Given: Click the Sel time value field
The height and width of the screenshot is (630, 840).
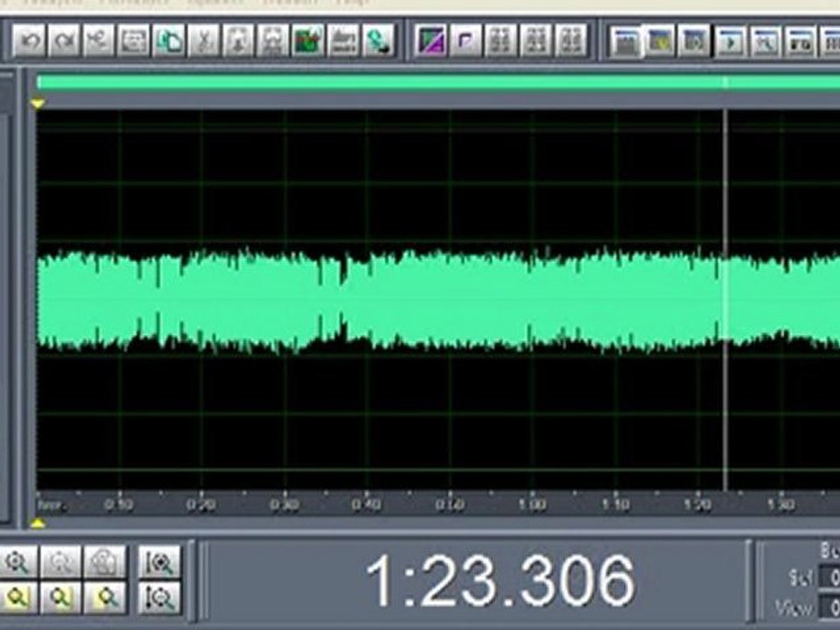Looking at the screenshot, I should (x=829, y=577).
